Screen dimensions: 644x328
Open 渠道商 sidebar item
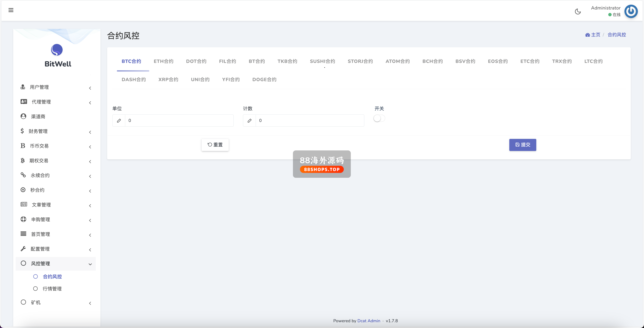38,116
